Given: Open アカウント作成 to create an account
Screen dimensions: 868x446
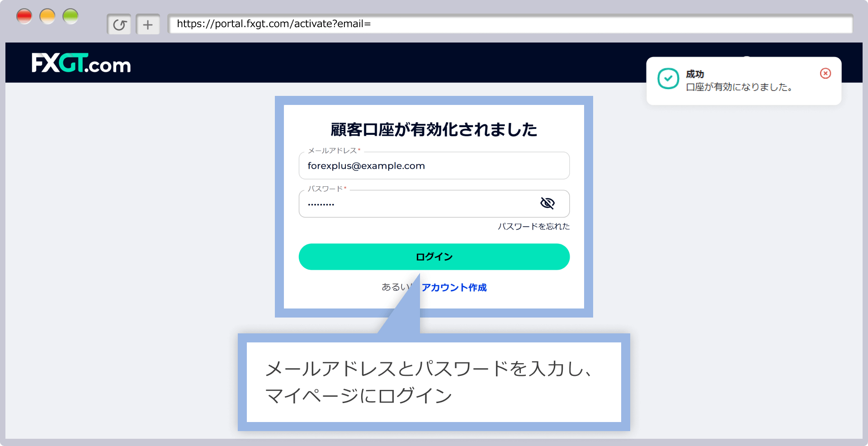Looking at the screenshot, I should pos(454,288).
